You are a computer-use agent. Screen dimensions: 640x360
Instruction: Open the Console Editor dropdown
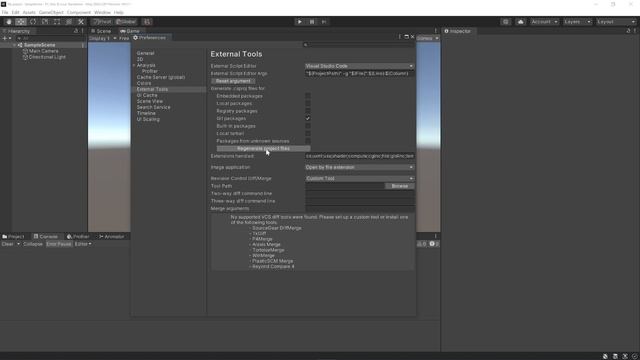pyautogui.click(x=83, y=244)
